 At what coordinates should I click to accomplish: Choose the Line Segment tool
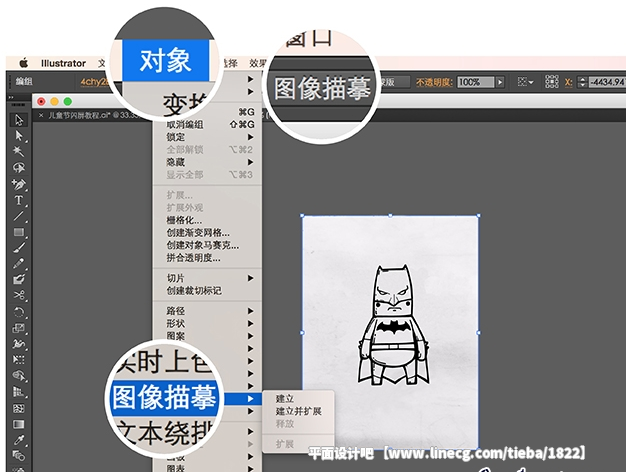click(x=19, y=216)
